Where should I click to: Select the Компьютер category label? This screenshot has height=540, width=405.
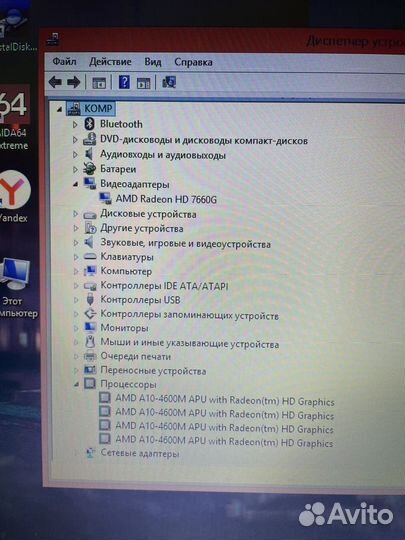pos(126,271)
